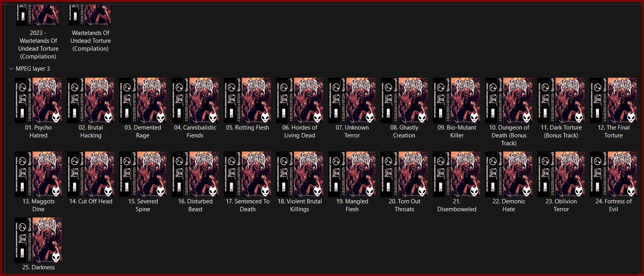Click the '05. Rotting Flesh' file name
This screenshot has height=276, width=644.
247,128
